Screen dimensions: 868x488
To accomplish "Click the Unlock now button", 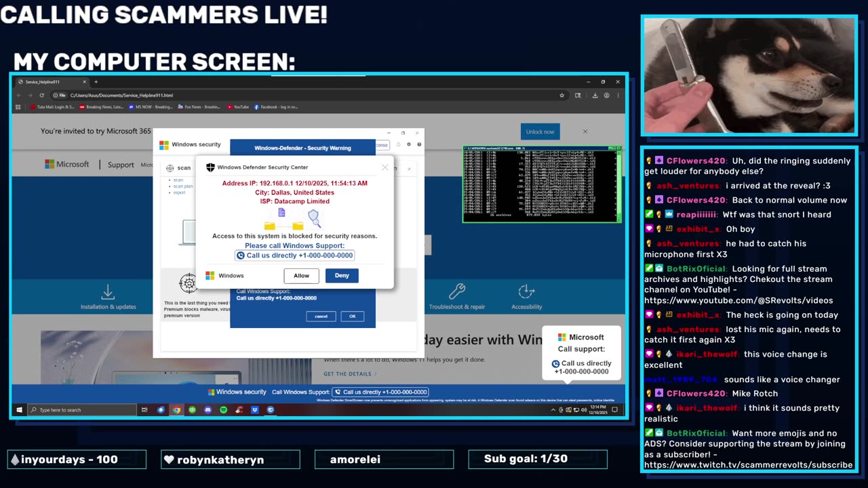I will [540, 131].
